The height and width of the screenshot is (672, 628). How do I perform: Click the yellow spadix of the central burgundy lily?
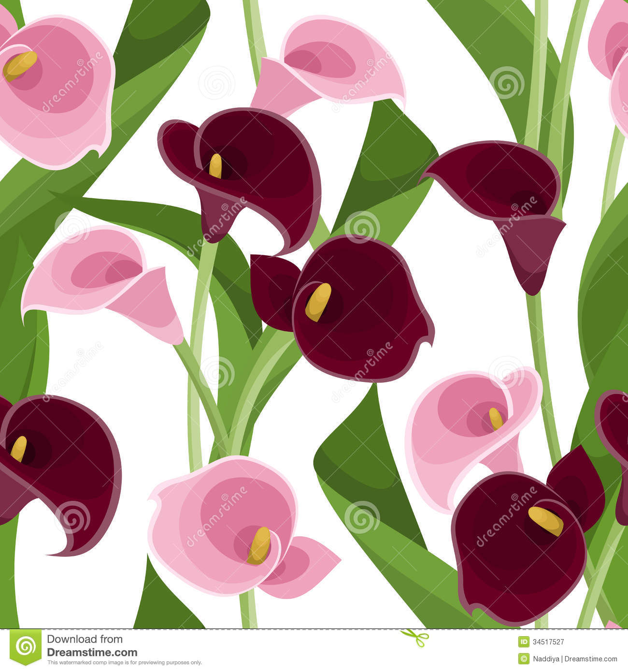coord(318,302)
